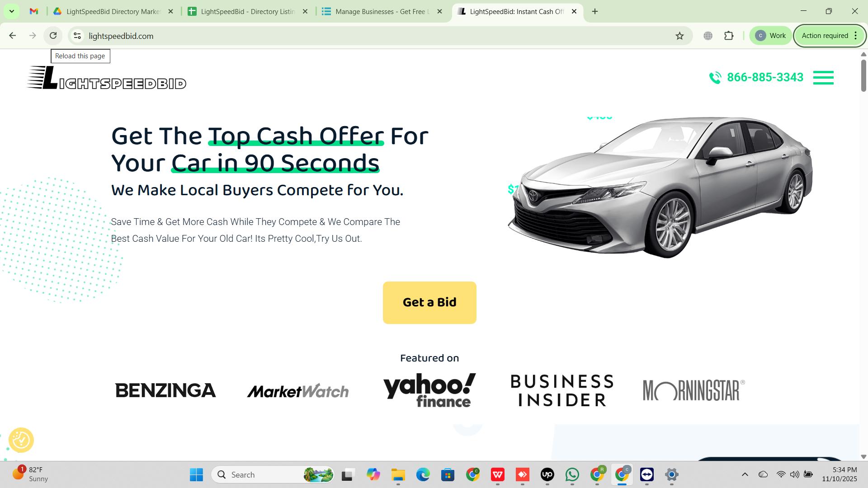This screenshot has height=488, width=868.
Task: Close the Manage Businesses tab
Action: (x=439, y=11)
